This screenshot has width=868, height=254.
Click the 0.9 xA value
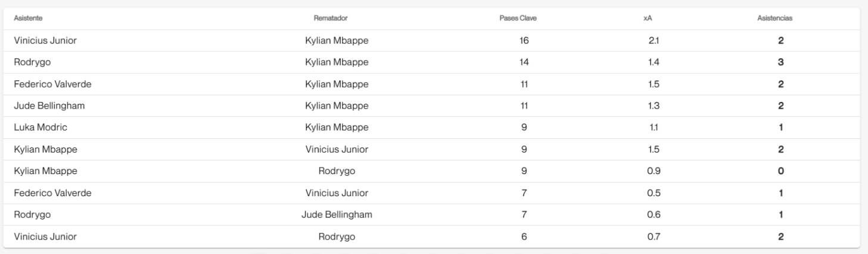pos(654,171)
